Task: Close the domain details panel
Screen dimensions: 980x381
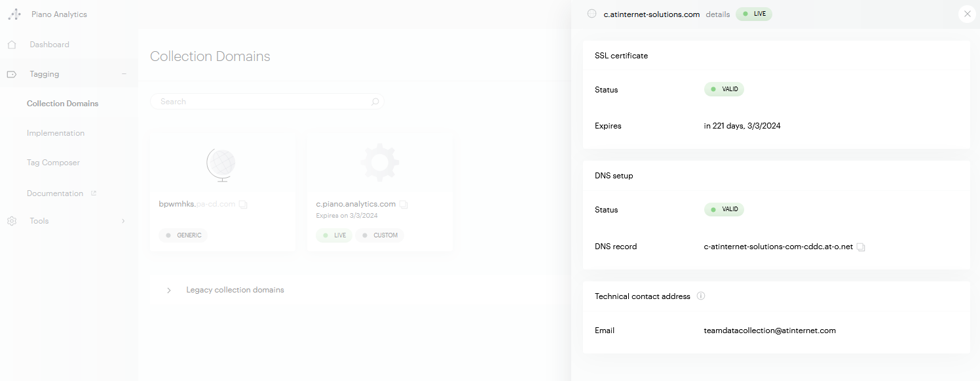Action: click(x=967, y=14)
